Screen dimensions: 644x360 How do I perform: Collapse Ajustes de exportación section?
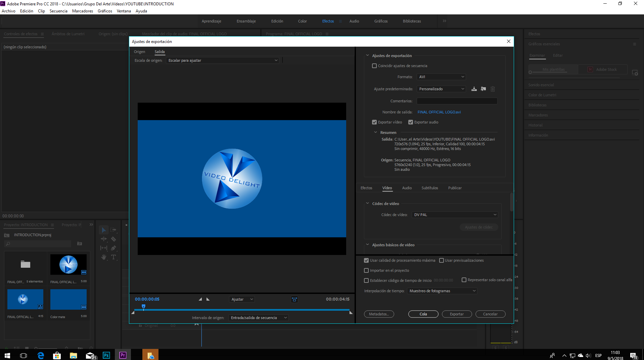(x=367, y=56)
